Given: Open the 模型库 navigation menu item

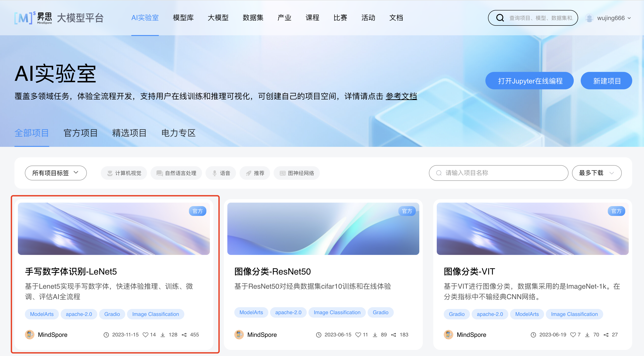Looking at the screenshot, I should tap(183, 18).
